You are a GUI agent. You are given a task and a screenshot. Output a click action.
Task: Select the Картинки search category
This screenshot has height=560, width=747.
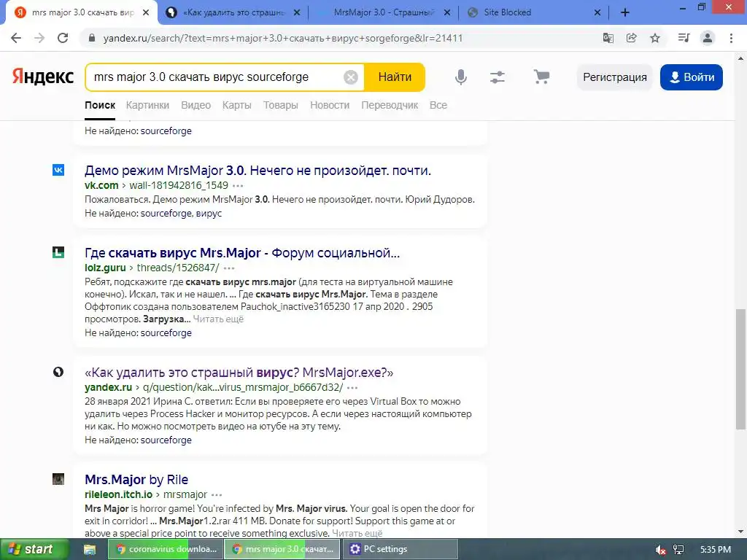pos(147,105)
